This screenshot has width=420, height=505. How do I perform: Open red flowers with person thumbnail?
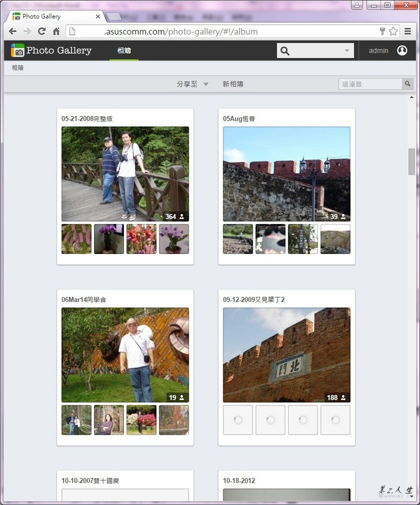(141, 239)
